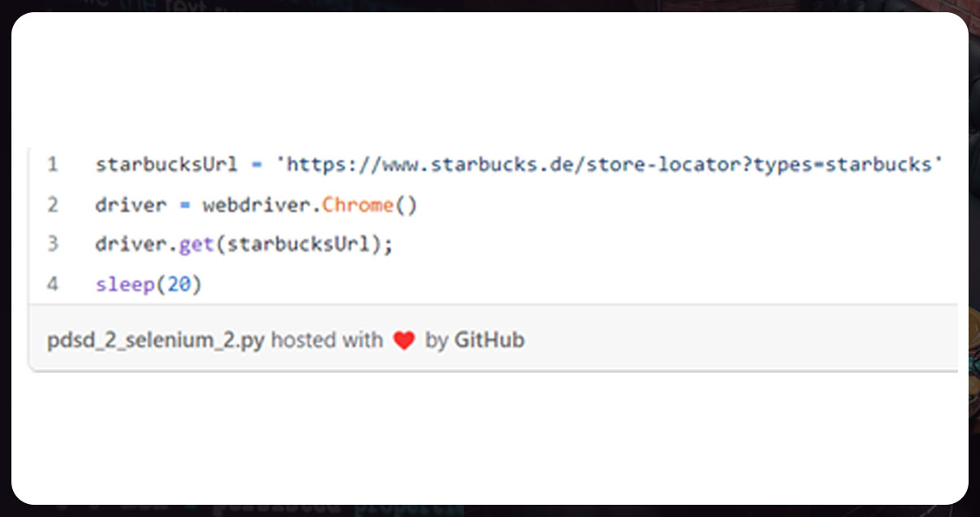This screenshot has width=980, height=517.
Task: Select line number 2 in the gutter
Action: [52, 204]
